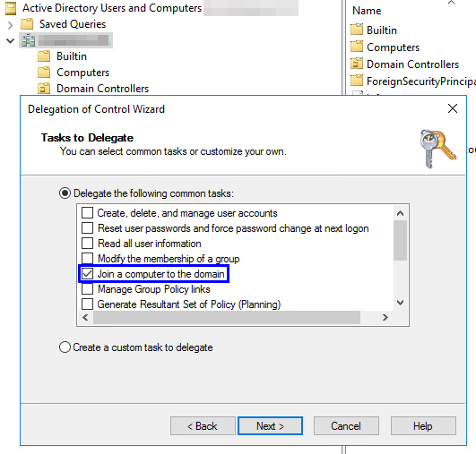Click the task list scroll down arrow
The height and width of the screenshot is (454, 476).
[401, 303]
